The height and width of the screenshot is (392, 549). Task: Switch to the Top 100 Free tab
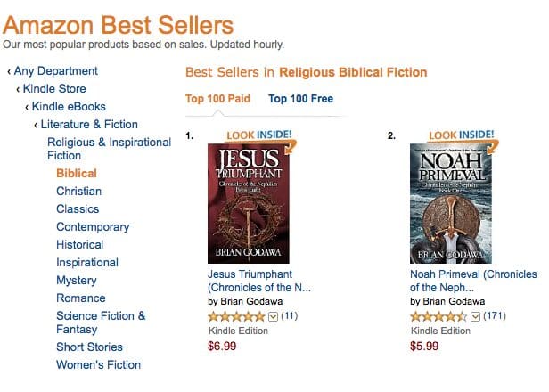coord(300,99)
